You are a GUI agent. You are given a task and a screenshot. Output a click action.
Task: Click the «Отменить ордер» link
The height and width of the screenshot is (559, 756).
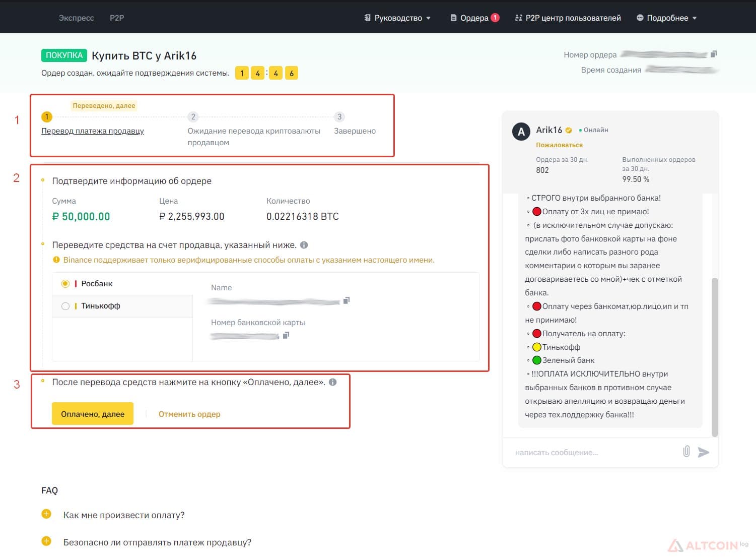point(189,414)
